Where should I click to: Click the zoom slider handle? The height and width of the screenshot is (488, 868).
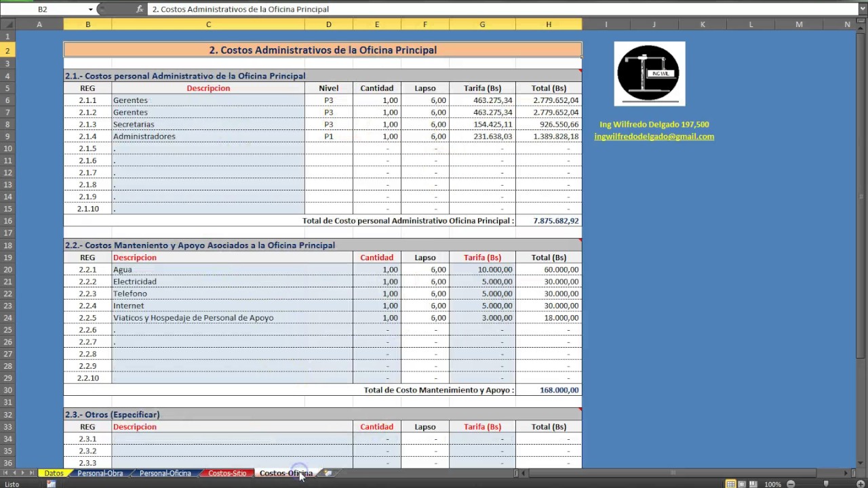click(x=825, y=484)
